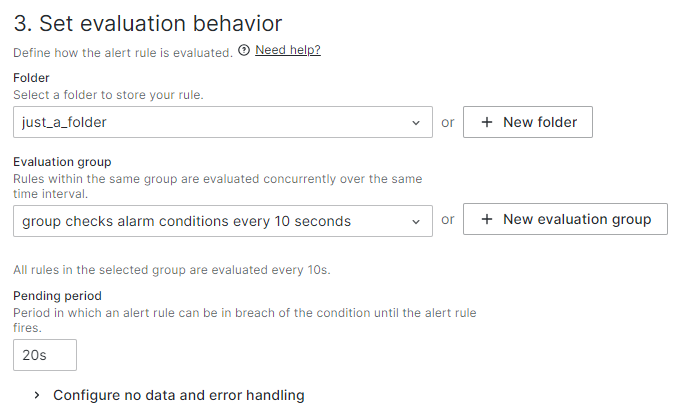Viewport: 683px width, 416px height.
Task: Click the question mark help icon
Action: coord(244,50)
